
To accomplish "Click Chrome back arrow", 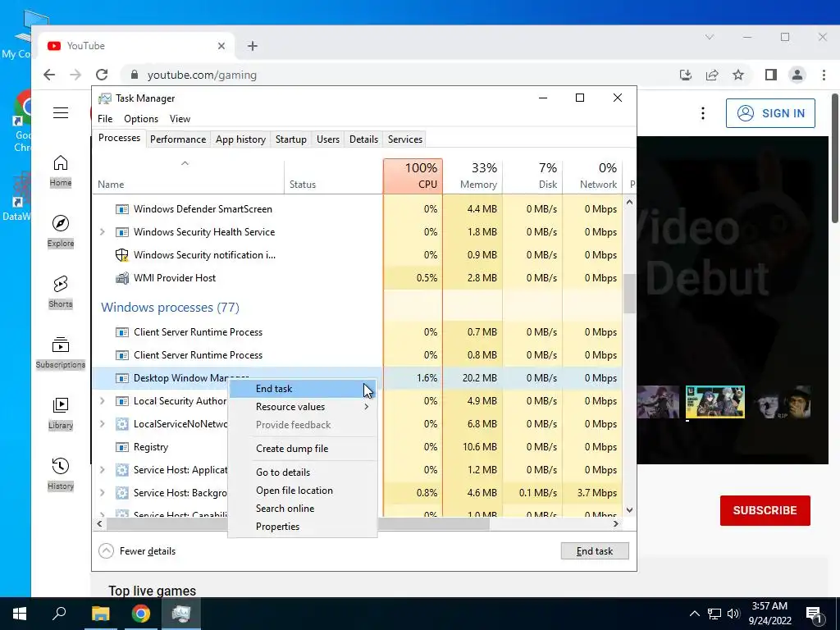I will pyautogui.click(x=49, y=75).
